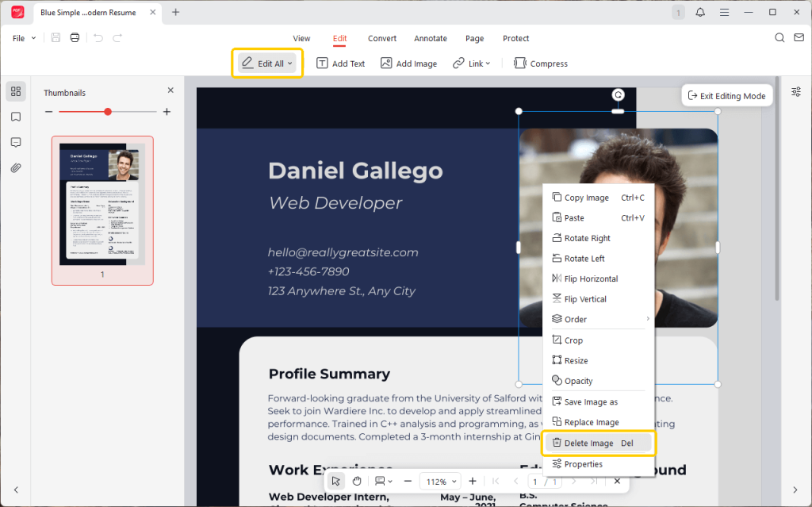Select the Compress tool in the toolbar

540,63
